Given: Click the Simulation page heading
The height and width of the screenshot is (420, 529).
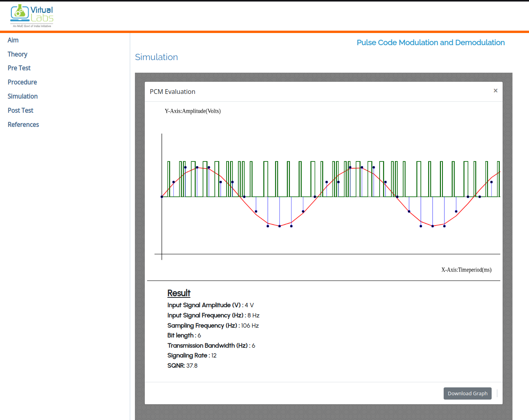Looking at the screenshot, I should coord(156,57).
